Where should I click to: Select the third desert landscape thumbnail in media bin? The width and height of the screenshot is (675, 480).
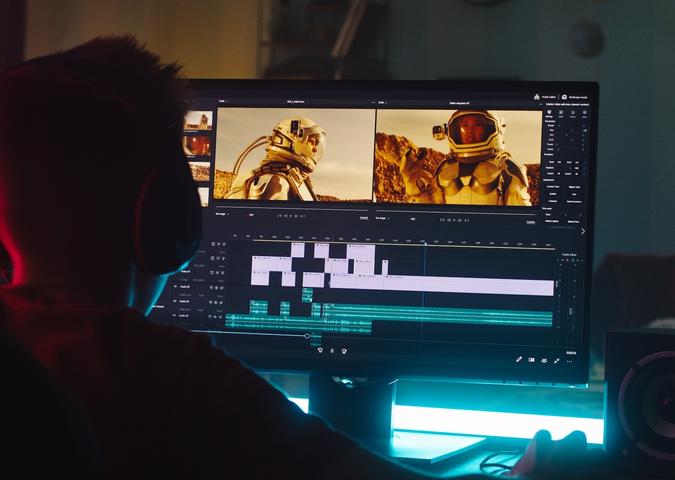click(199, 171)
